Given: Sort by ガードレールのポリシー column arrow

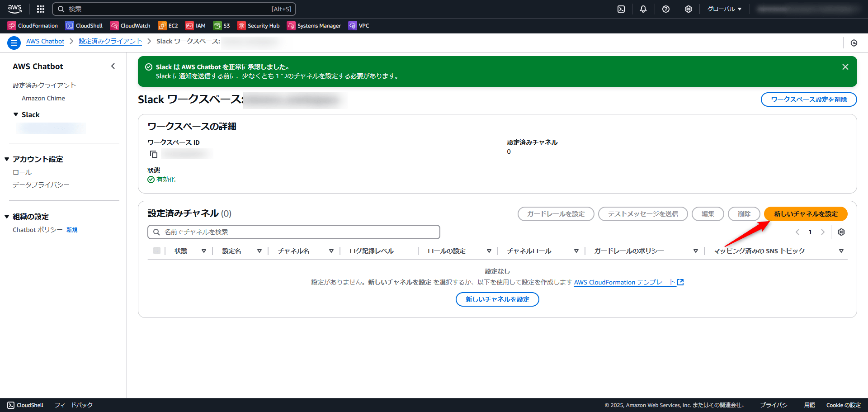Looking at the screenshot, I should tap(696, 251).
